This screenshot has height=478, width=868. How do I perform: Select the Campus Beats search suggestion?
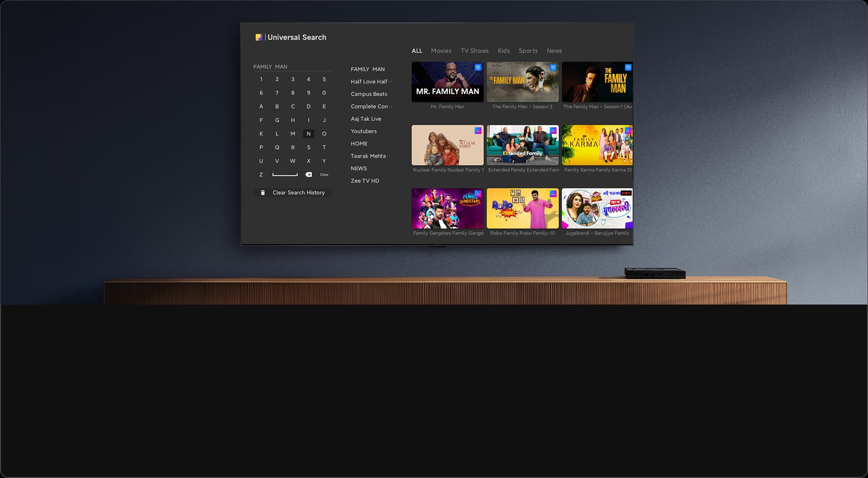coord(369,94)
